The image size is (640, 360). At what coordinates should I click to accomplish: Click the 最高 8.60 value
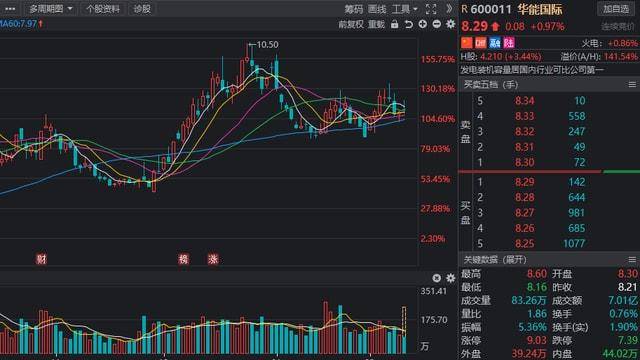(536, 274)
